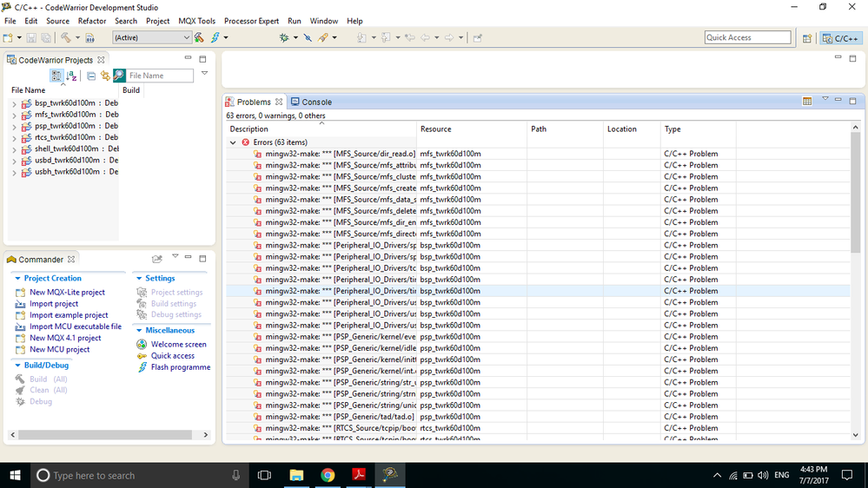Open CodeWarrior Projects view menu triangle
Viewport: 868px width, 488px height.
[x=204, y=73]
